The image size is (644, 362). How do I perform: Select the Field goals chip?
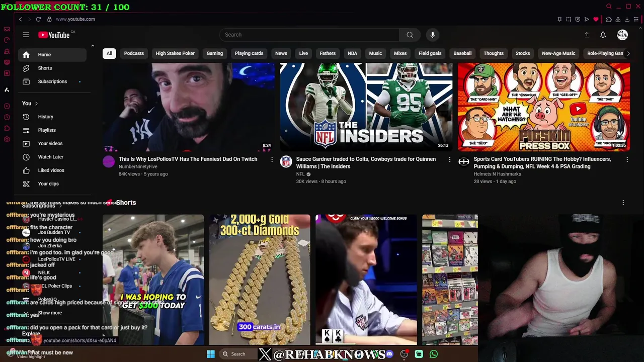(430, 53)
